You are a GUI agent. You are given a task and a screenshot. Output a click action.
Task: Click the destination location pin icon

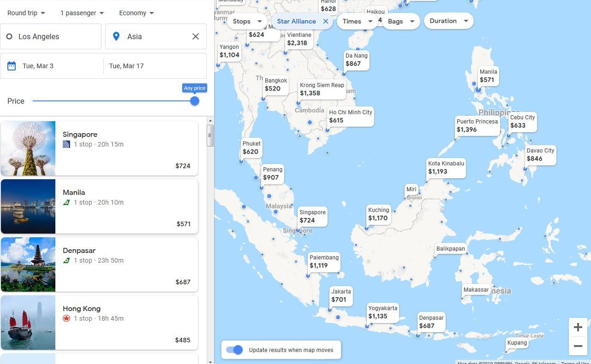(116, 36)
